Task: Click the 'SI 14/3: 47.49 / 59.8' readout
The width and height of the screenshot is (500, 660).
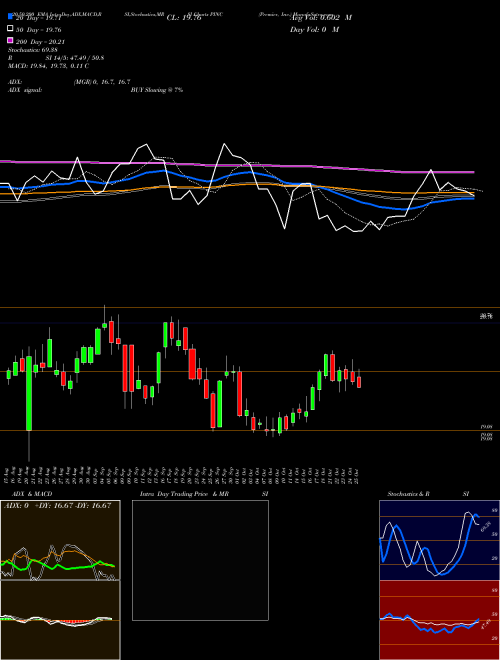Action: pos(75,58)
